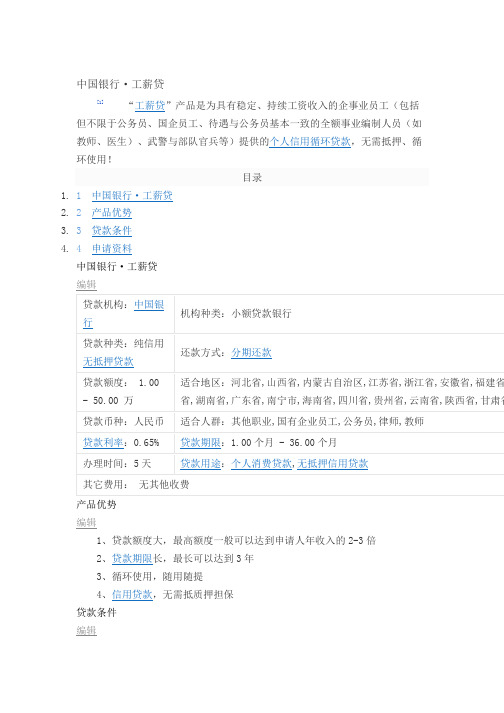This screenshot has width=504, height=713.
Task: Open the 贷款期限 link in the table row
Action: point(201,442)
